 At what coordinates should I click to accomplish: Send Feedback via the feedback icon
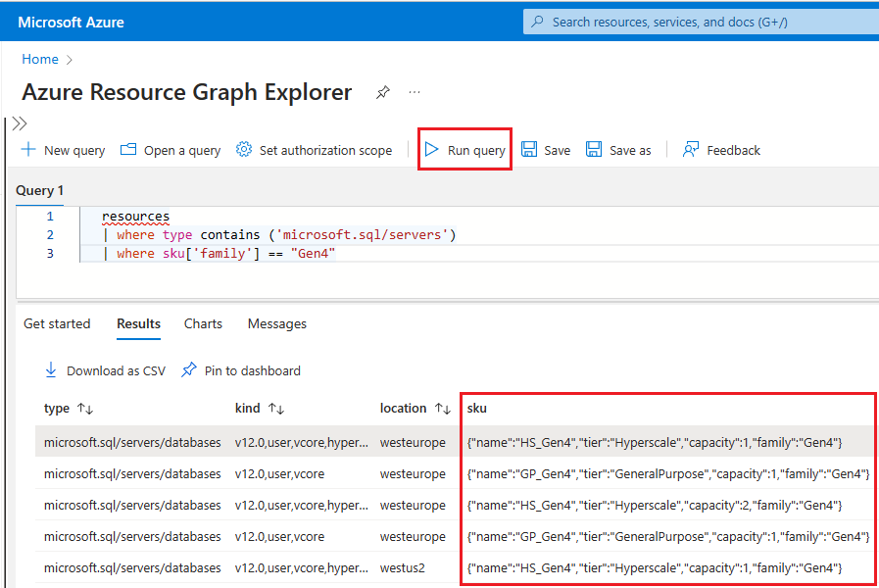point(722,149)
